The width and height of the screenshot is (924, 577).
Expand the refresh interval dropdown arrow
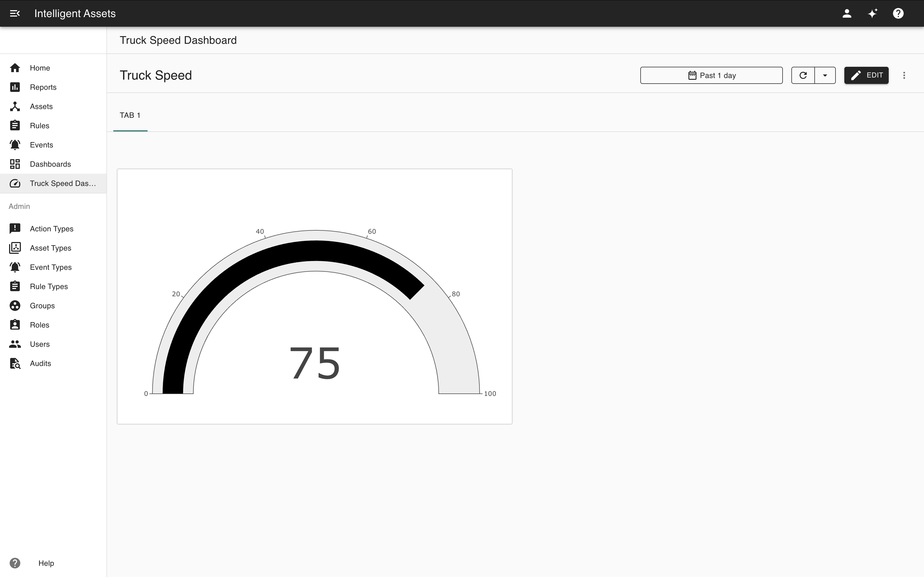tap(825, 75)
